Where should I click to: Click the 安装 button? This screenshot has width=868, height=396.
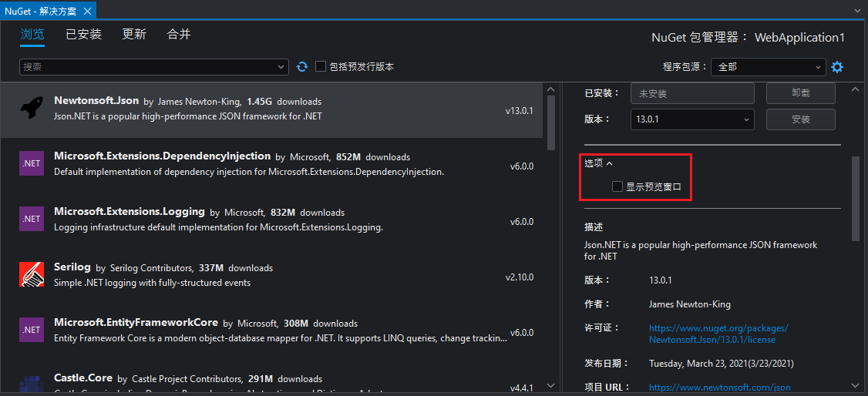pyautogui.click(x=800, y=119)
